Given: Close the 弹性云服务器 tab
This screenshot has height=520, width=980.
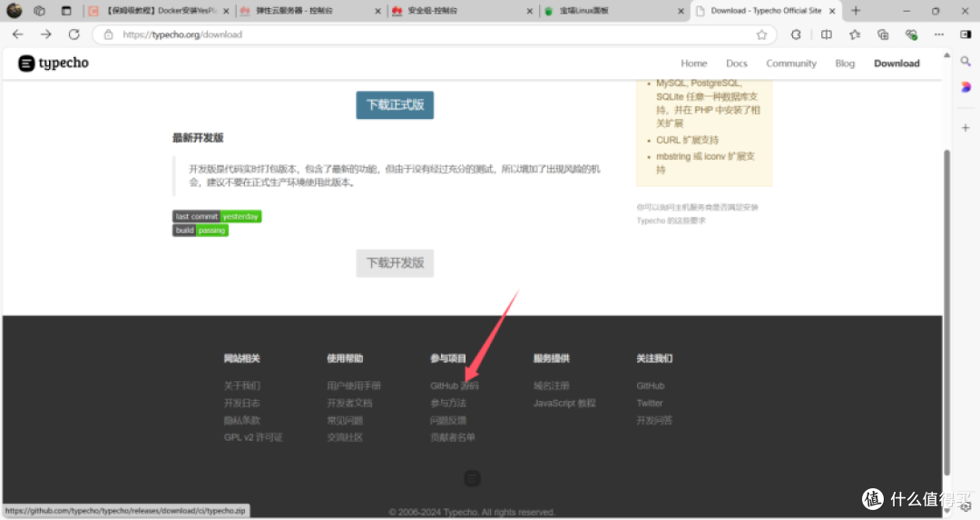Looking at the screenshot, I should point(378,11).
